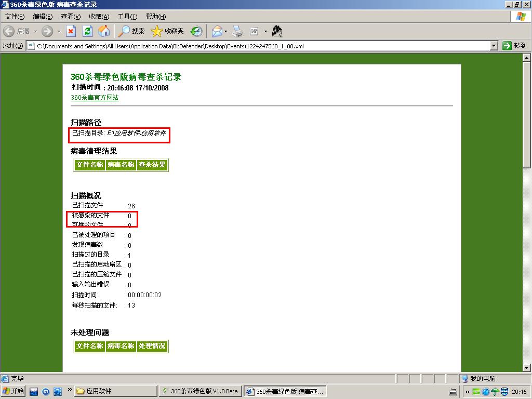Open the 文件(F) menu

(x=15, y=17)
